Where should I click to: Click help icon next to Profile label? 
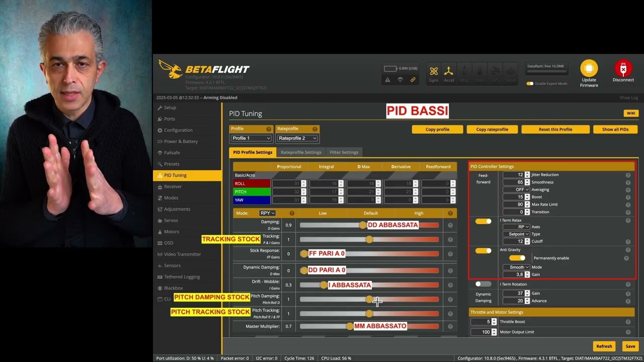pos(269,129)
